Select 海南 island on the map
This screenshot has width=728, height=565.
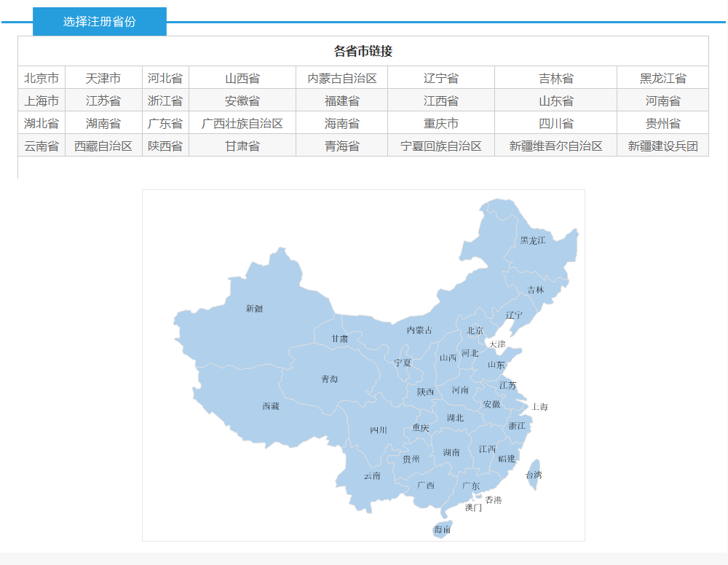(443, 529)
